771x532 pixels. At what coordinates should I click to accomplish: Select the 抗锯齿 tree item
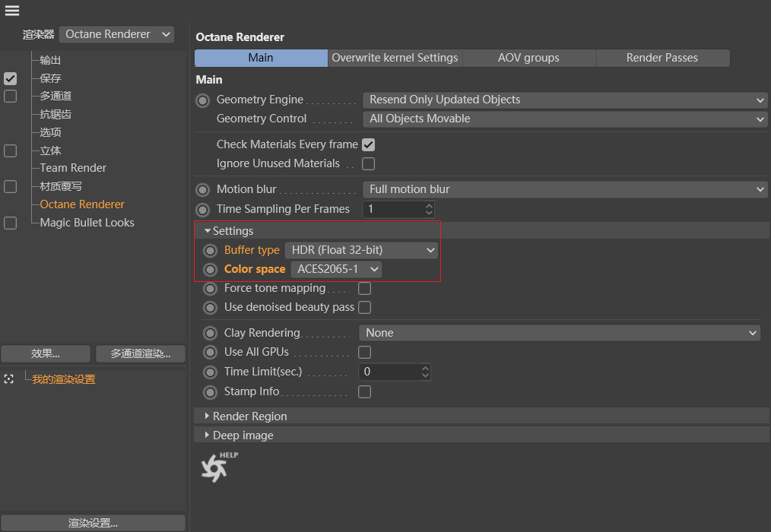(x=56, y=115)
